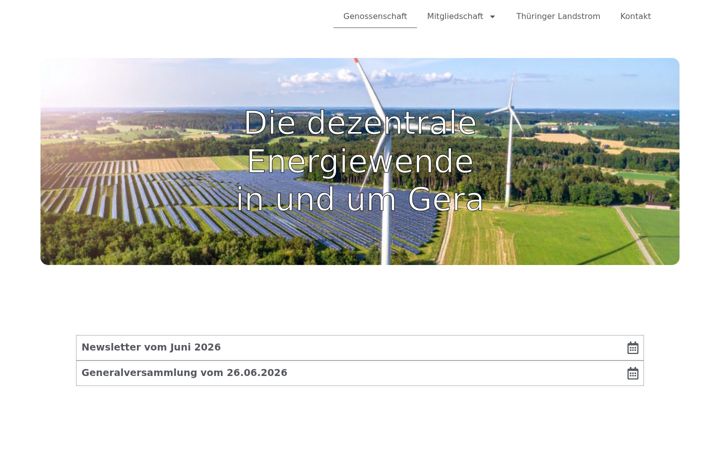720x450 pixels.
Task: Expand Newsletter vom Juni 2026 entry
Action: (360, 348)
